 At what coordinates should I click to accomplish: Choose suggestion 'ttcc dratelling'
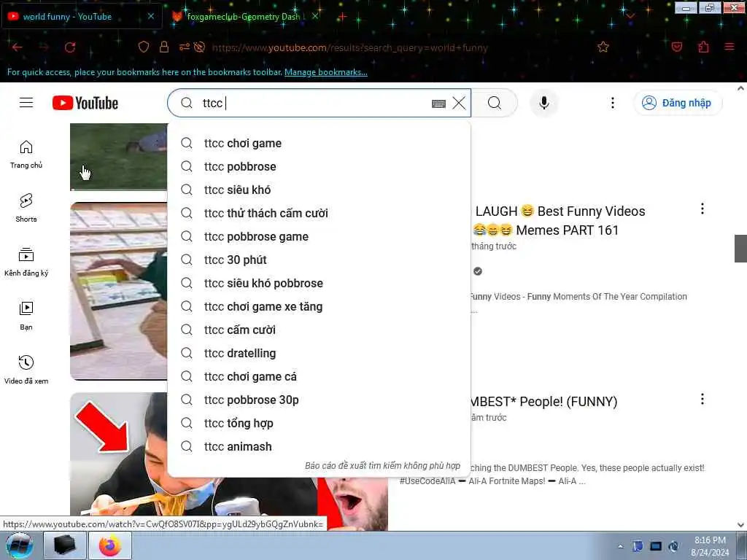click(319, 354)
